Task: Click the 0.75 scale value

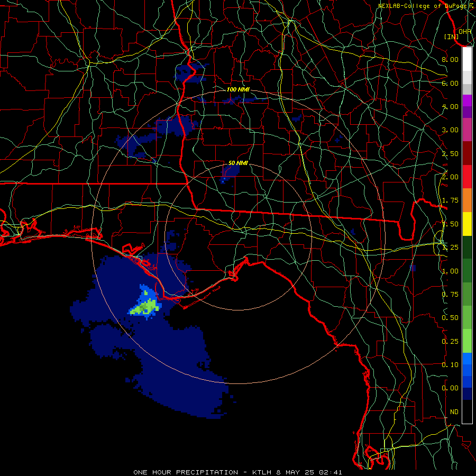Action: point(450,295)
